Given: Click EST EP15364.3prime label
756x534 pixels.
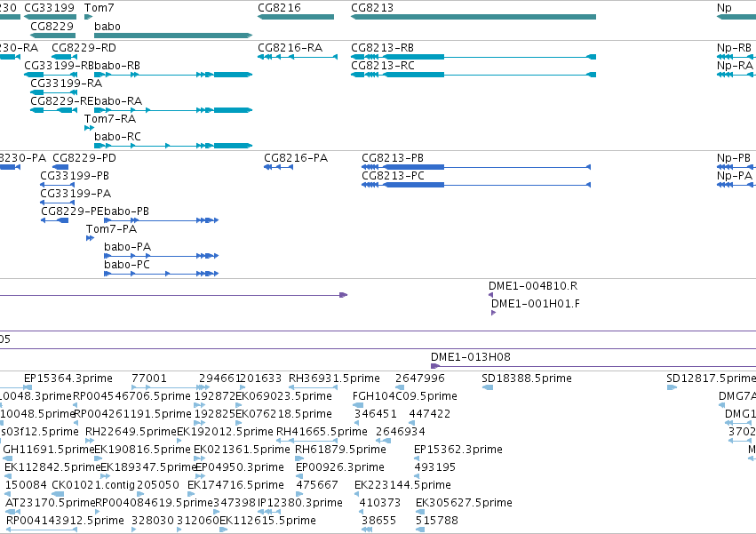Looking at the screenshot, I should click(x=68, y=379).
